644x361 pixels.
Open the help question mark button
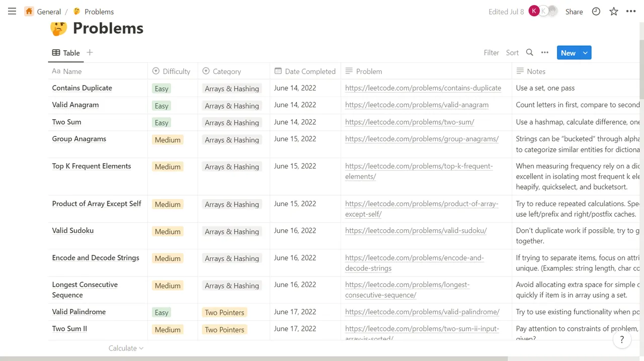tap(622, 340)
